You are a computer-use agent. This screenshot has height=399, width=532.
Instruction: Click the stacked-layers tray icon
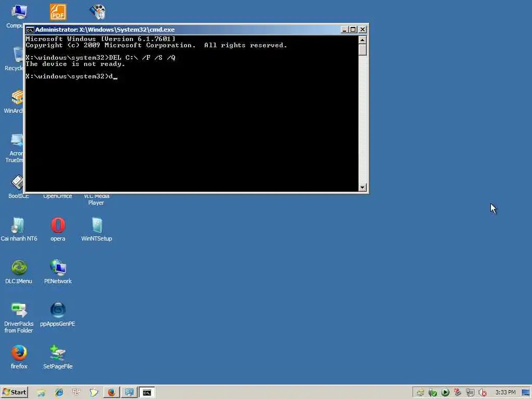[420, 393]
